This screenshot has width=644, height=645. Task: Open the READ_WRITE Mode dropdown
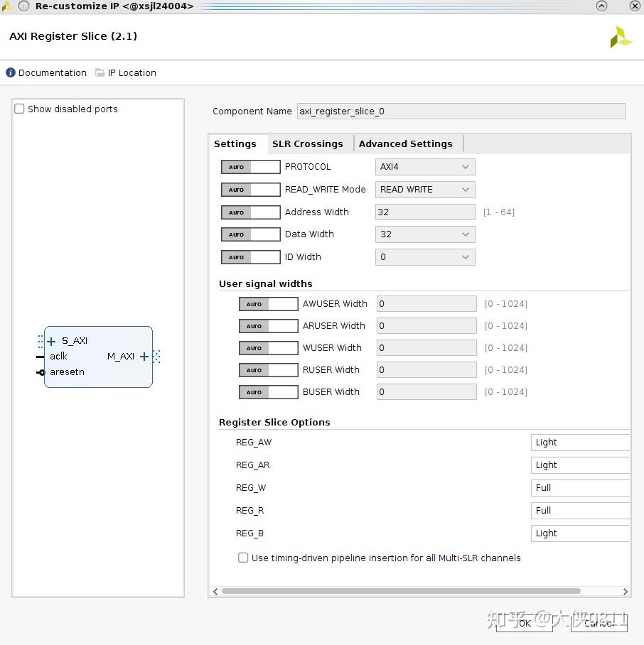[425, 190]
